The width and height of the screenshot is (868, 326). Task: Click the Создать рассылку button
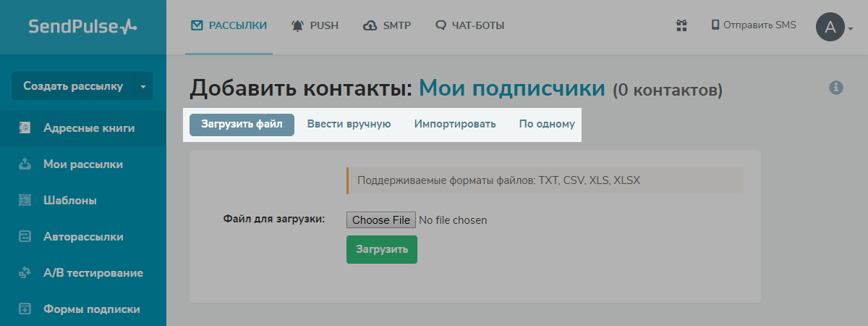pyautogui.click(x=73, y=86)
